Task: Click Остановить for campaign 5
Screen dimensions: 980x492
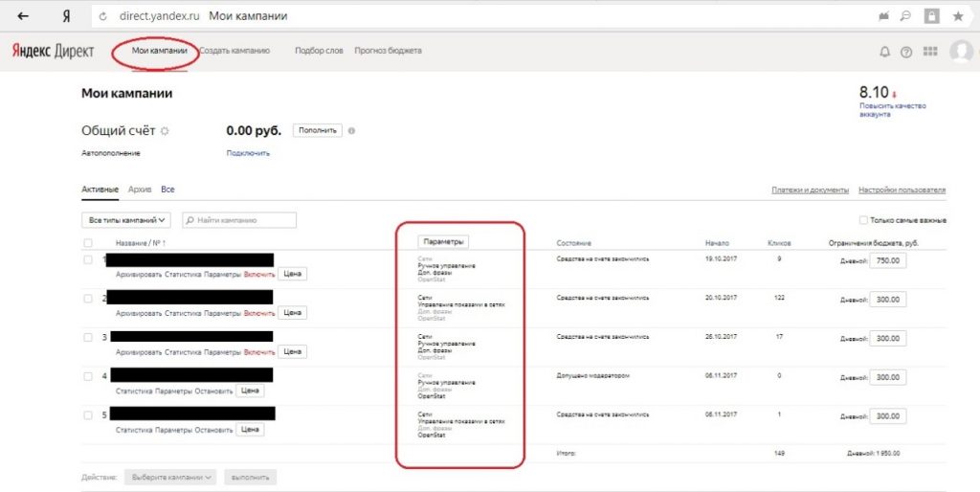Action: tap(213, 430)
